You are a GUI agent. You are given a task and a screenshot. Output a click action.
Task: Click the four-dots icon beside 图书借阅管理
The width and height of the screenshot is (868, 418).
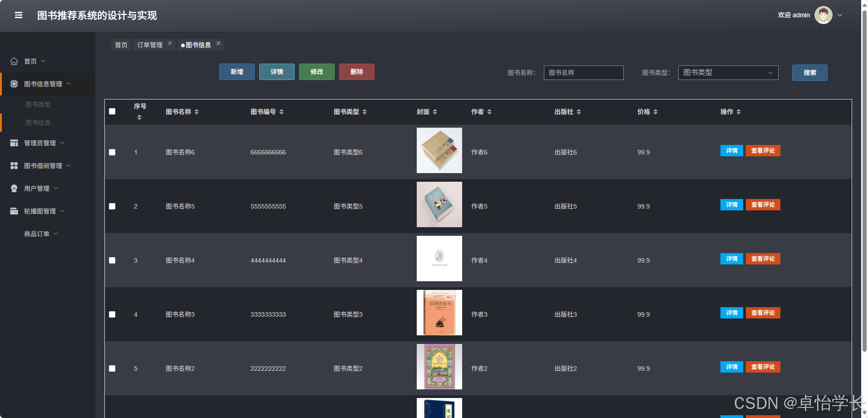14,165
